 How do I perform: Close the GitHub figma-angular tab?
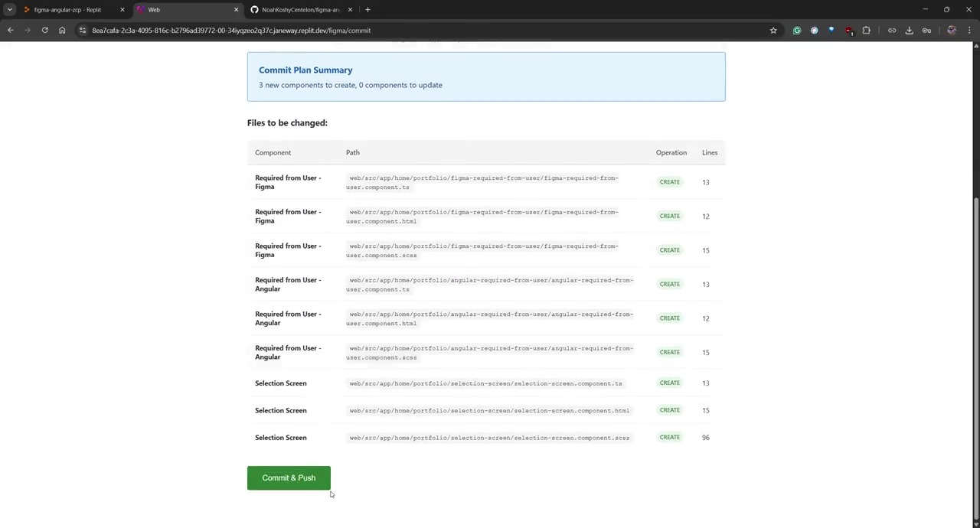(350, 10)
